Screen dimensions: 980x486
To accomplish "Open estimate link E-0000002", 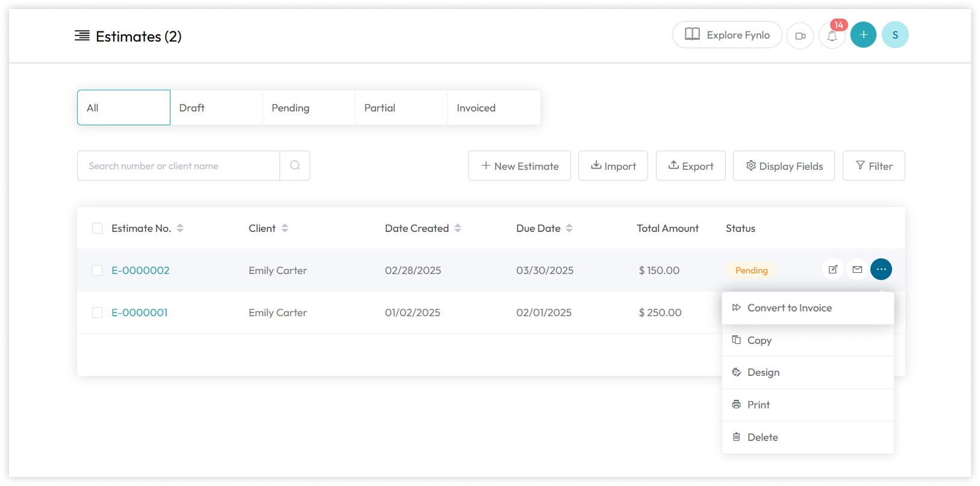I will tap(140, 270).
